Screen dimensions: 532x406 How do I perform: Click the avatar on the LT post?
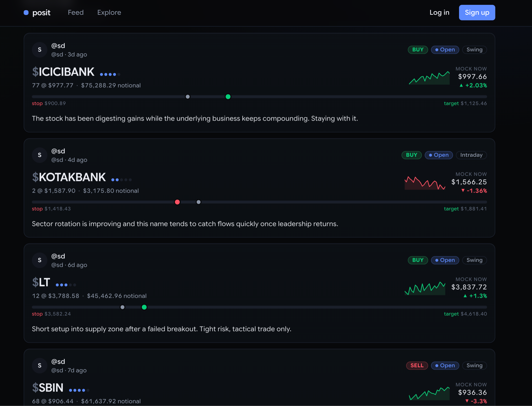tap(40, 260)
